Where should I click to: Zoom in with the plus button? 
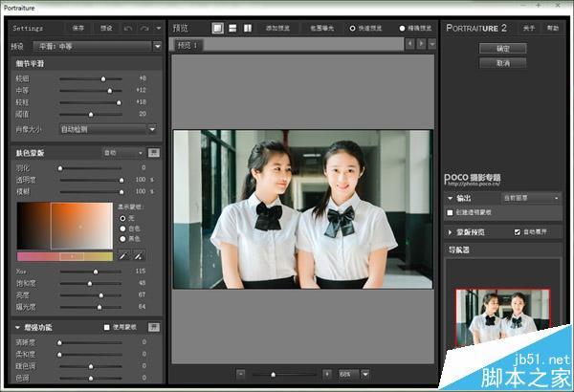click(327, 374)
